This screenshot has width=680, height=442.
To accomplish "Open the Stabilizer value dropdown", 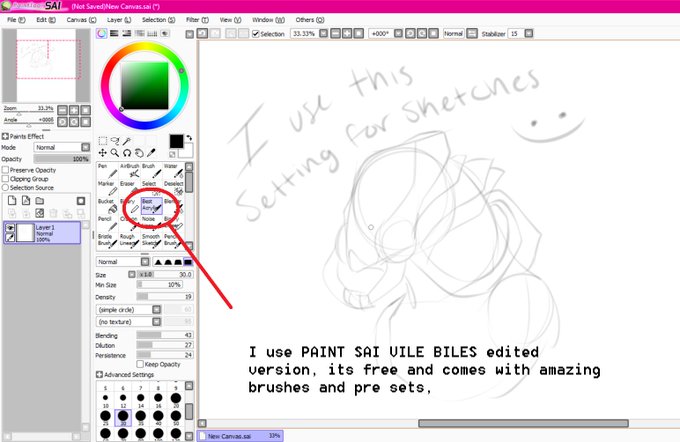I will [529, 33].
